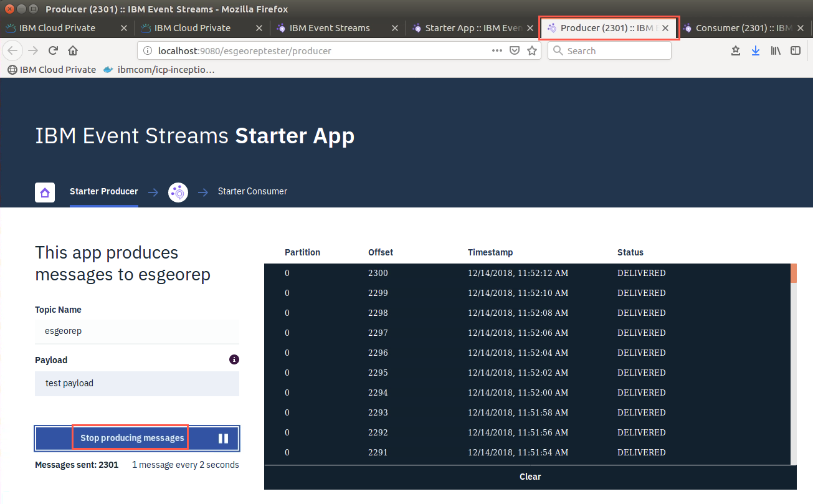The image size is (813, 504).
Task: Reload the current page
Action: 54,51
